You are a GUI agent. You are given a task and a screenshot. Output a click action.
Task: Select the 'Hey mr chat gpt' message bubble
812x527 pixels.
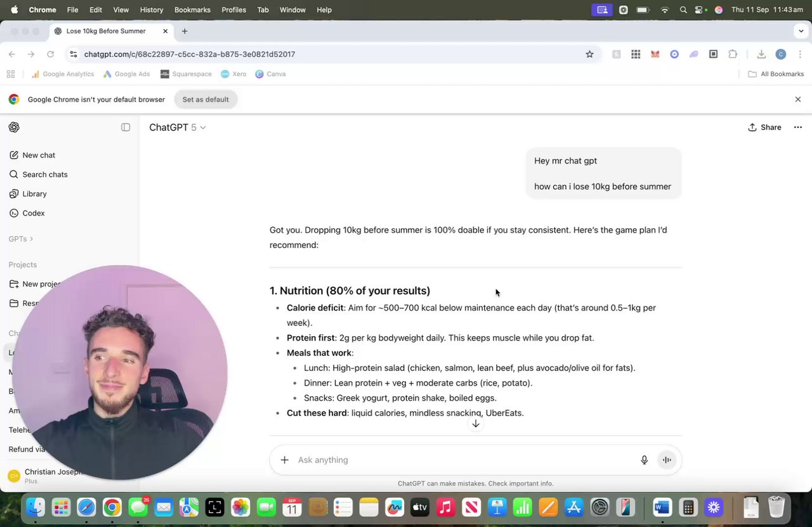coord(603,174)
